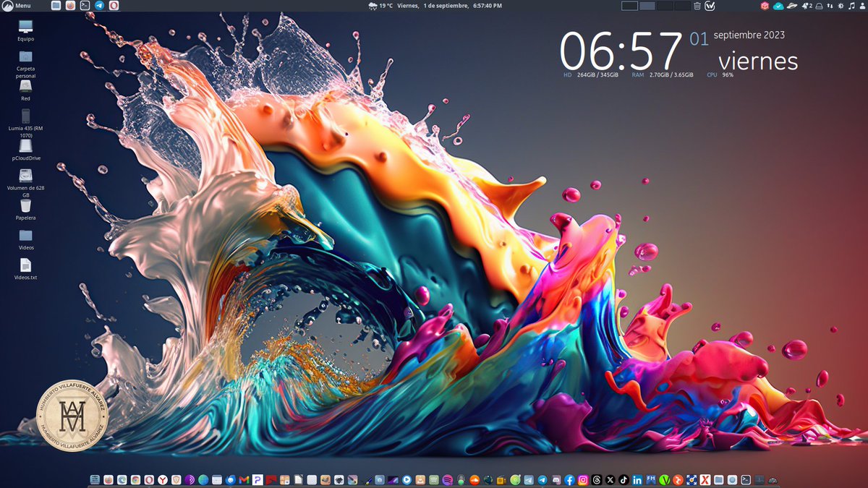This screenshot has width=868, height=488.
Task: Click the 06:57 desktop clock widget
Action: (621, 51)
